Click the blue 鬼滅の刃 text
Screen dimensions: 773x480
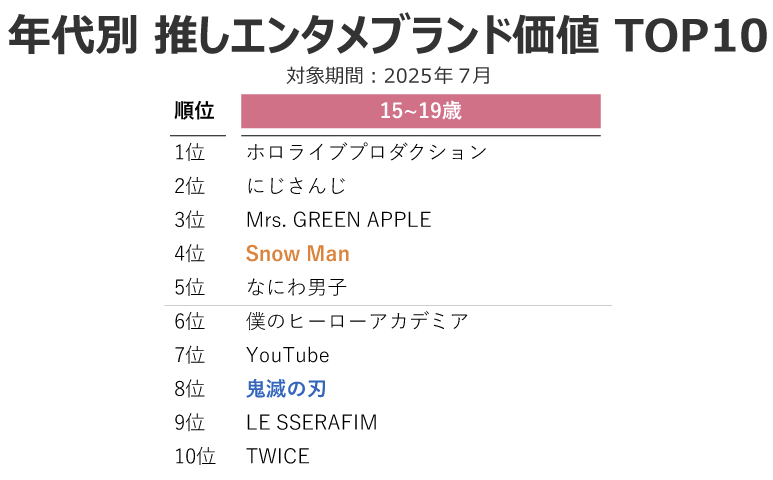pyautogui.click(x=286, y=389)
